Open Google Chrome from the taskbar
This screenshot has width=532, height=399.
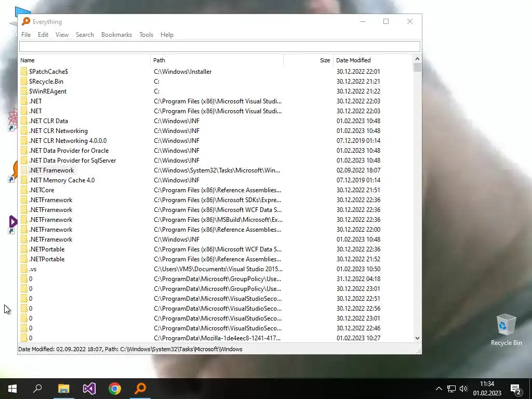point(115,389)
